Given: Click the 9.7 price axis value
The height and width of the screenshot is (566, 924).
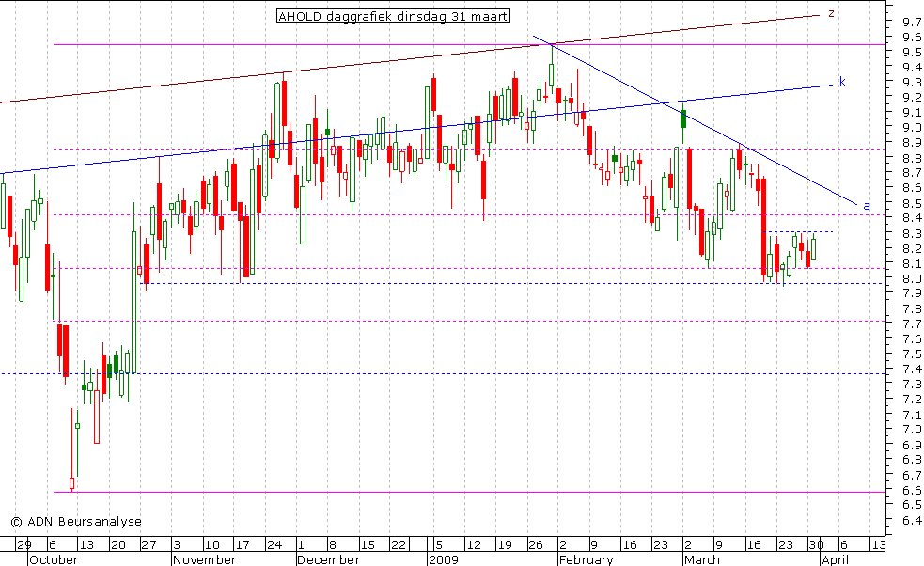Looking at the screenshot, I should [912, 23].
